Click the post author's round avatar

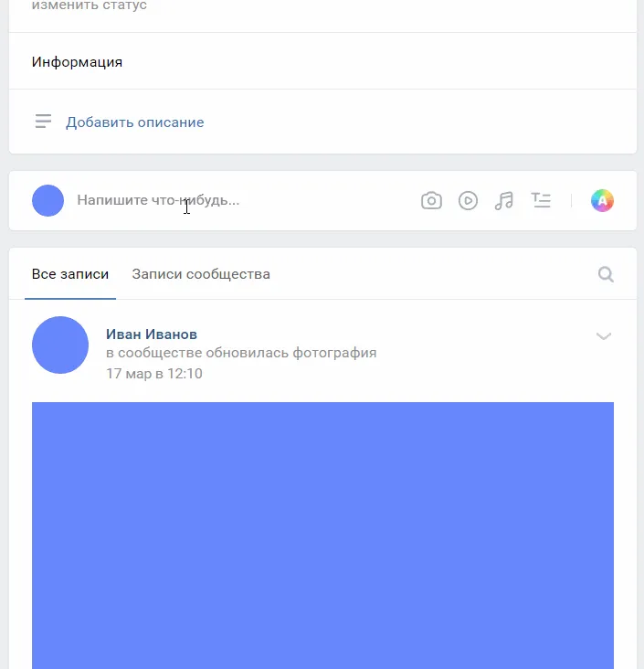tap(60, 345)
